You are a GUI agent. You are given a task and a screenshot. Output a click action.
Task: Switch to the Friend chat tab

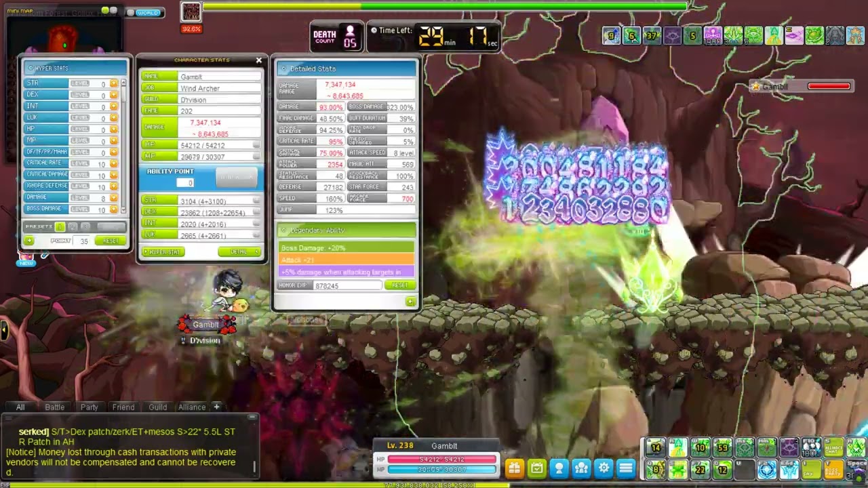tap(123, 407)
